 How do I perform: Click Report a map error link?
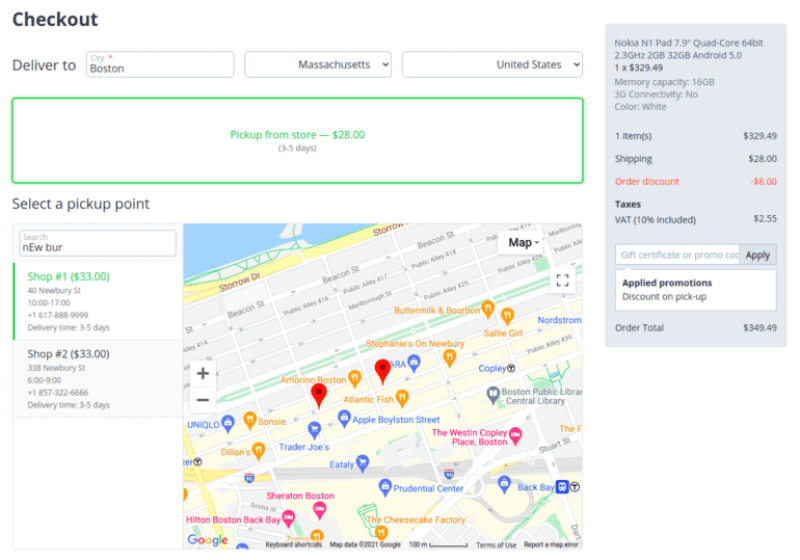551,545
